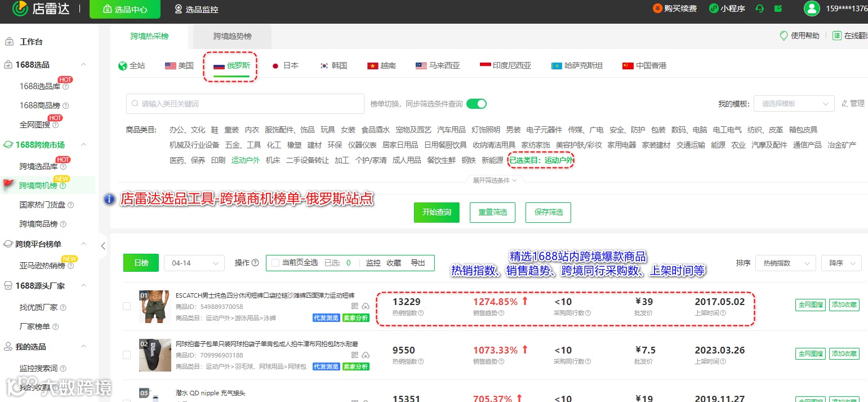Open the 降序 order dropdown
This screenshot has height=402, width=868.
(842, 263)
